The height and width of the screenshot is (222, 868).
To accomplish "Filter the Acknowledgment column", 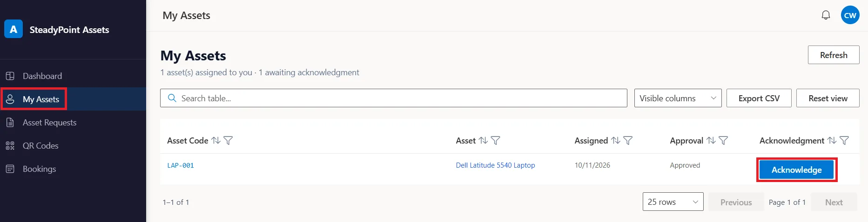I will (844, 140).
